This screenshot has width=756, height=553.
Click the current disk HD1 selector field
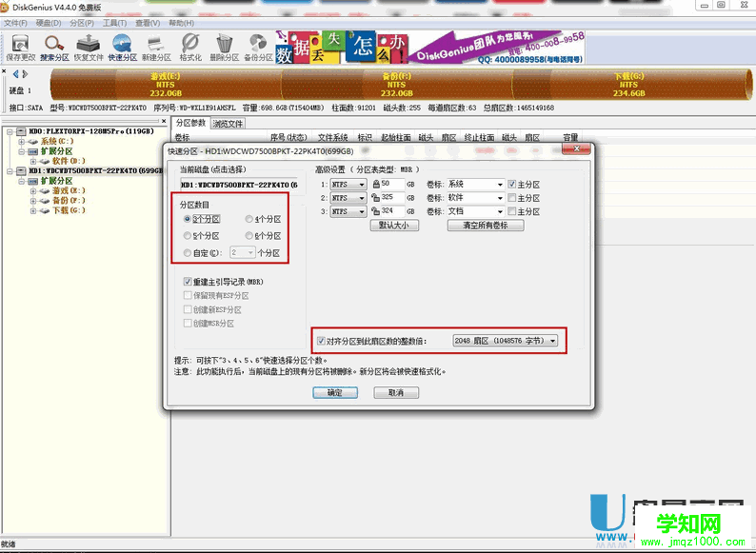coord(239,185)
